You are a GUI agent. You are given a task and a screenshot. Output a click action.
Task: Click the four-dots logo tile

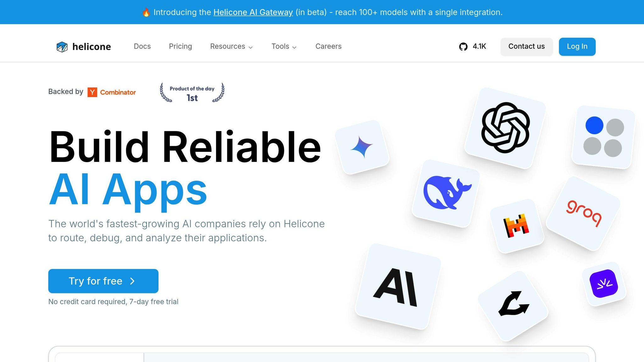click(x=603, y=137)
